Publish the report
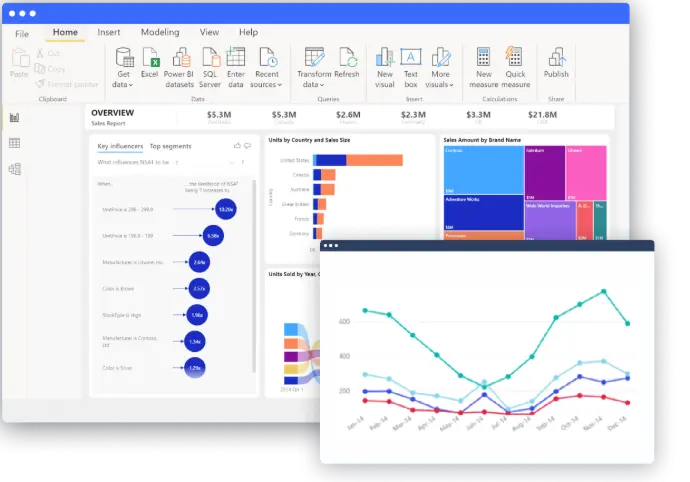690x482 pixels. click(556, 63)
